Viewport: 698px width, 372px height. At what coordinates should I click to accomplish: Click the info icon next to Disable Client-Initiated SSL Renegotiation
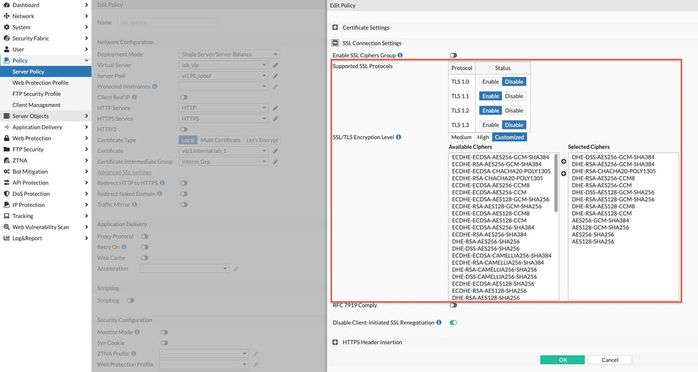[439, 323]
